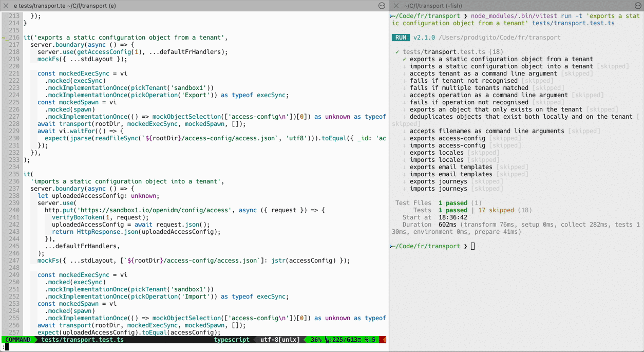Click line number 249 in the gutter
The height and width of the screenshot is (352, 644).
point(14,275)
